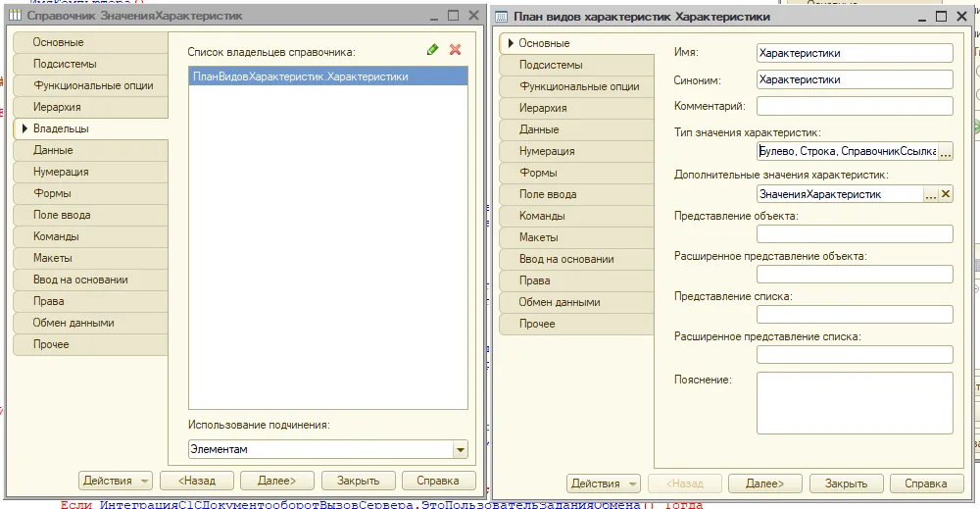Close the Справочник ЗначенияХарактеристик window
The width and height of the screenshot is (980, 509).
pos(473,16)
